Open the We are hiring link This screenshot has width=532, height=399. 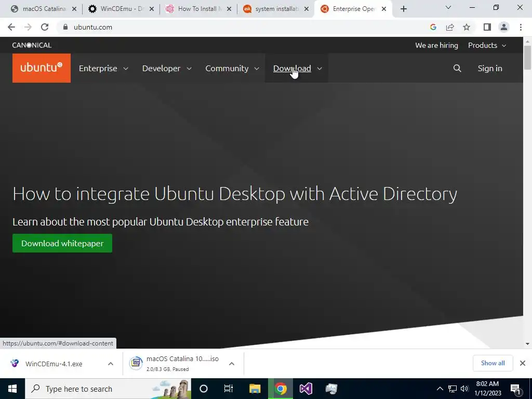click(x=436, y=45)
